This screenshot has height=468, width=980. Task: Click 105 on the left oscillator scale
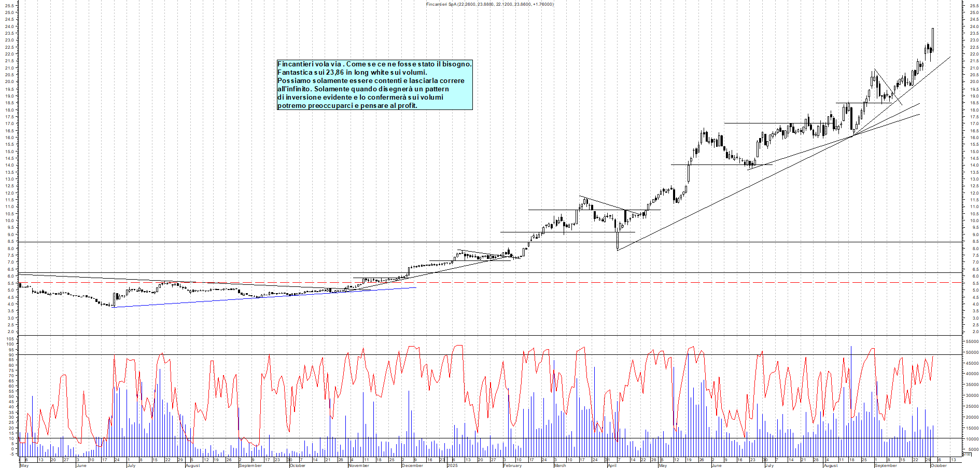click(x=10, y=338)
